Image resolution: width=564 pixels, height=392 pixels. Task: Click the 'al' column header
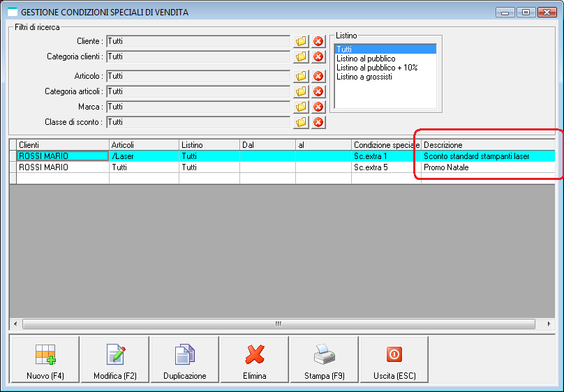click(x=323, y=145)
